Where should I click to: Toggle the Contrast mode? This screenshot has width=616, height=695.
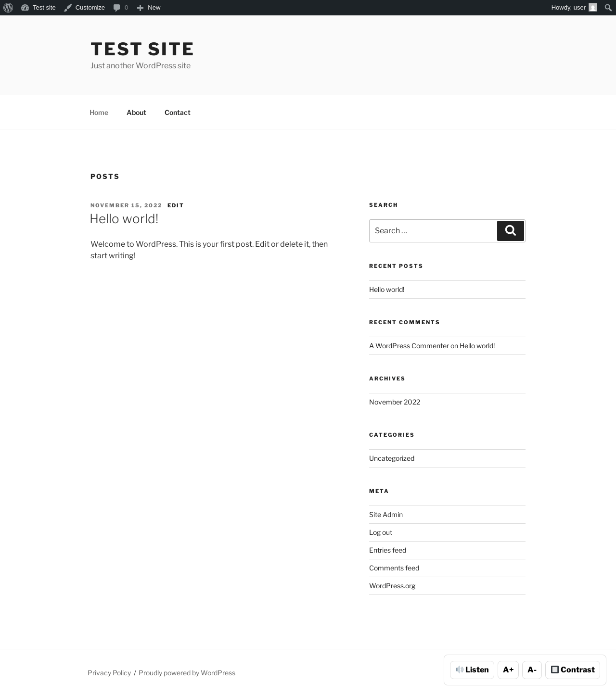point(573,670)
